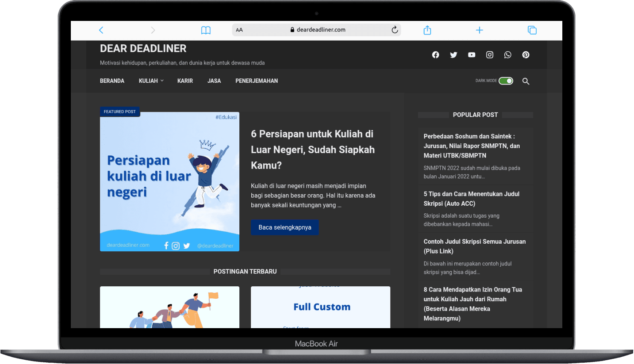Viewport: 634px width, 364px height.
Task: Click the page reload circular arrow
Action: (395, 29)
